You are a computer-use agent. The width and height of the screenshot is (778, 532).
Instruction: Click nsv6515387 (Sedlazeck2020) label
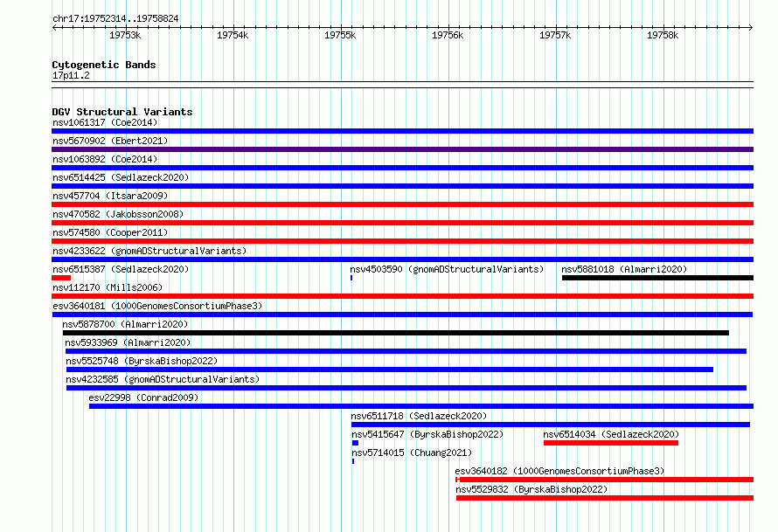[x=121, y=269]
